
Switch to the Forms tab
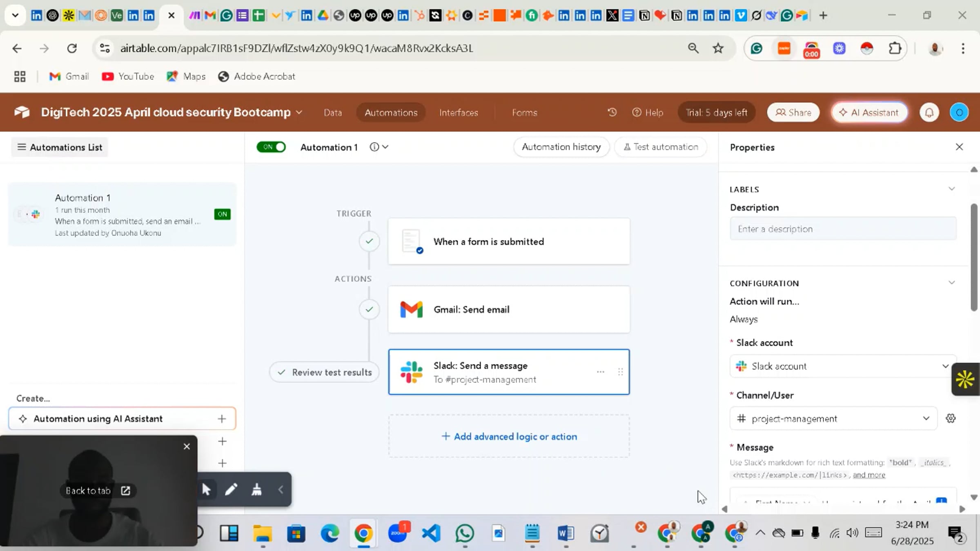[525, 113]
